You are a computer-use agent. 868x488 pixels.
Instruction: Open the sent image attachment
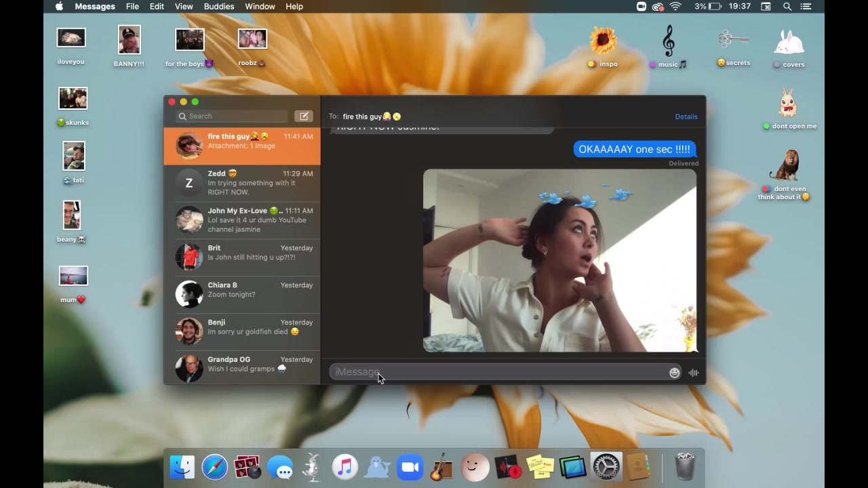pos(559,261)
